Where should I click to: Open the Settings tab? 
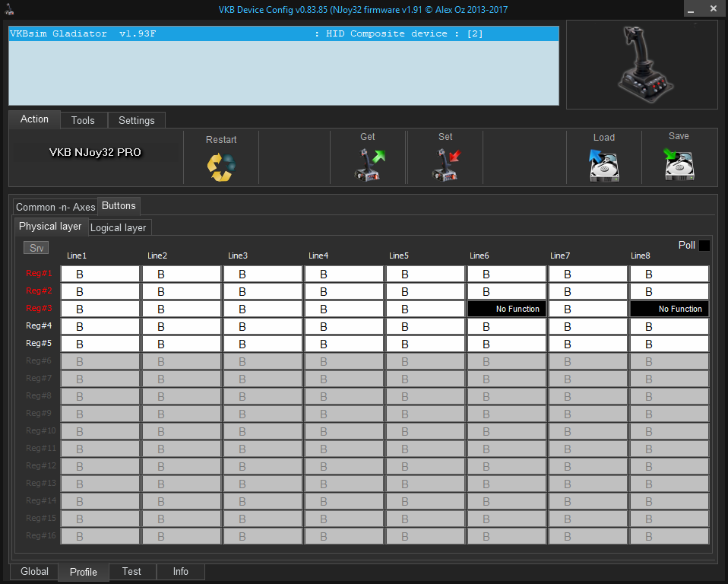coord(137,120)
